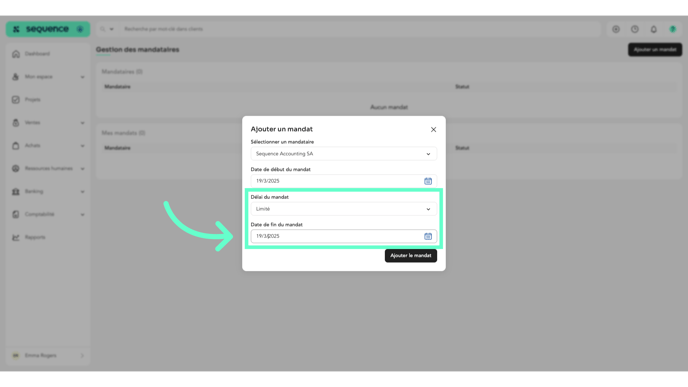
Task: Expand the Achats chevron
Action: (x=82, y=146)
